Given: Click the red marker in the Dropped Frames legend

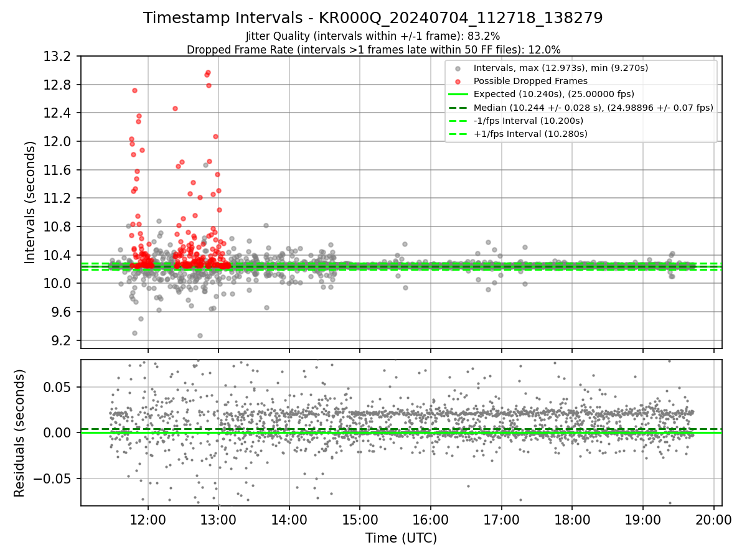Looking at the screenshot, I should pyautogui.click(x=458, y=82).
